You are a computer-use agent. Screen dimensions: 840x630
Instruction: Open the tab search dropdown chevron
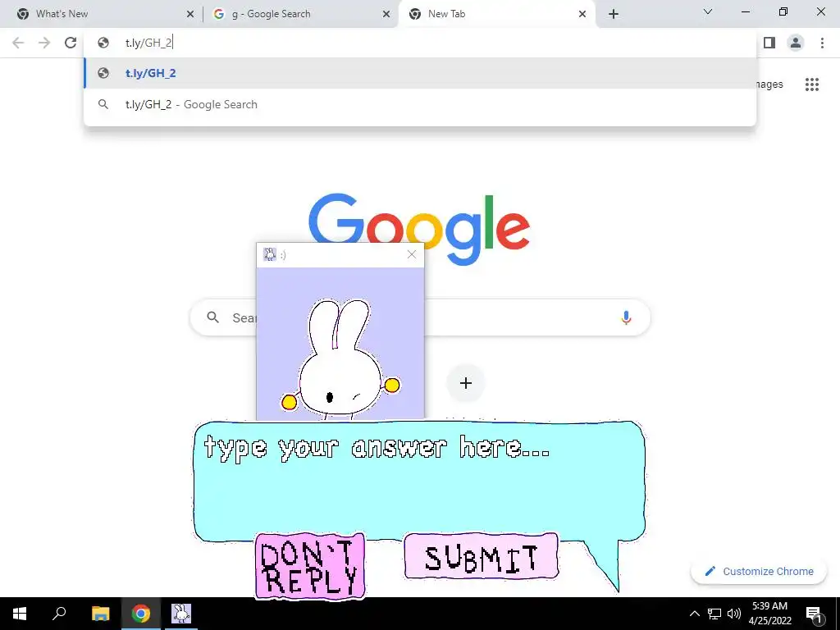708,11
